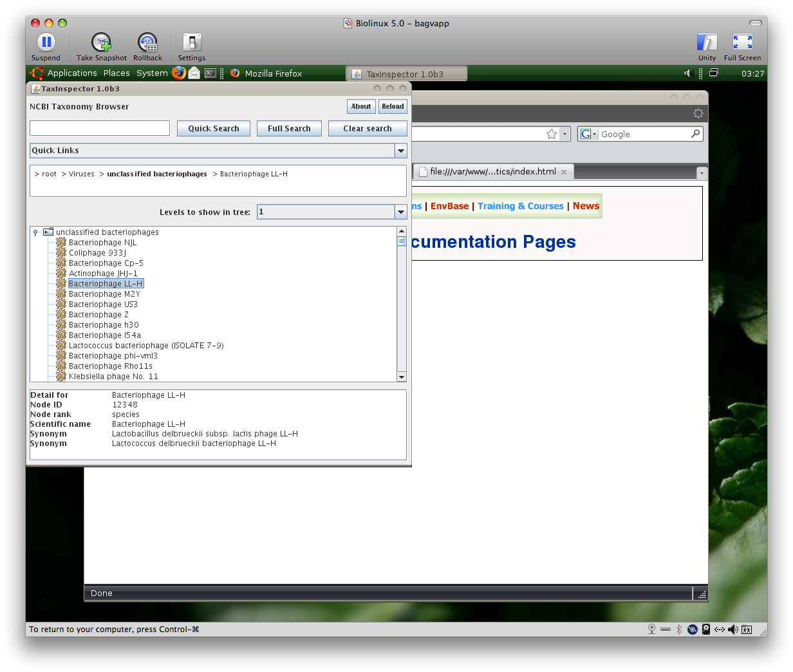This screenshot has width=793, height=672.
Task: Open the VM Settings icon
Action: coord(192,42)
